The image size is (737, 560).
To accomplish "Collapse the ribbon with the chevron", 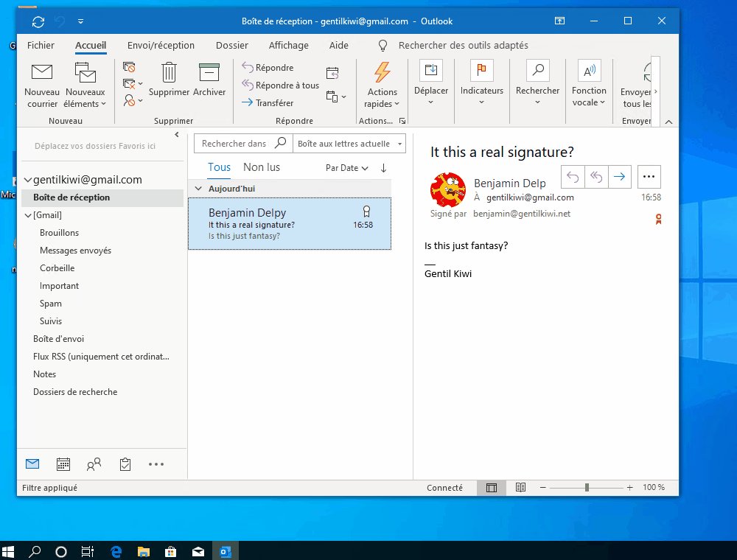I will coord(669,122).
